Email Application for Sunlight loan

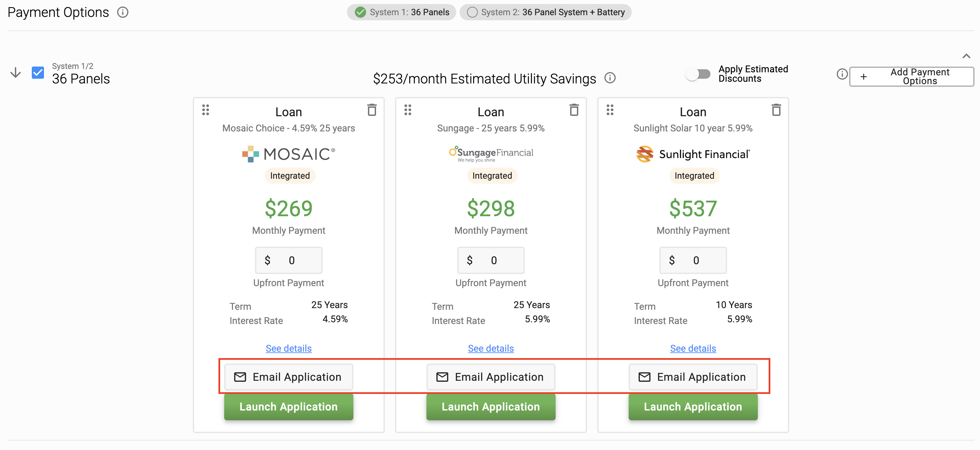693,377
